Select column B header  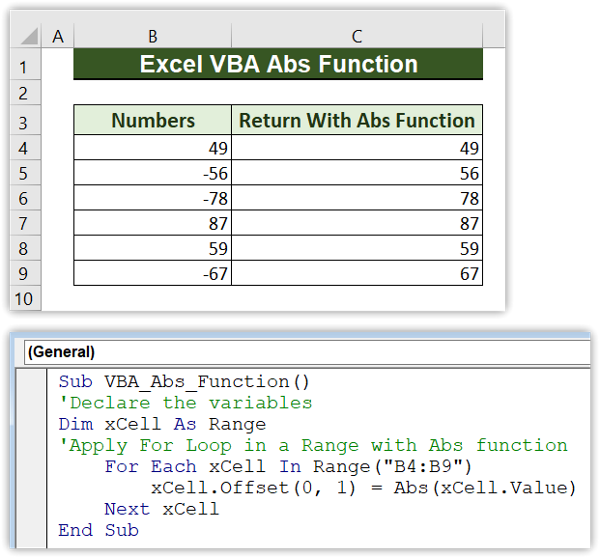[x=153, y=36]
